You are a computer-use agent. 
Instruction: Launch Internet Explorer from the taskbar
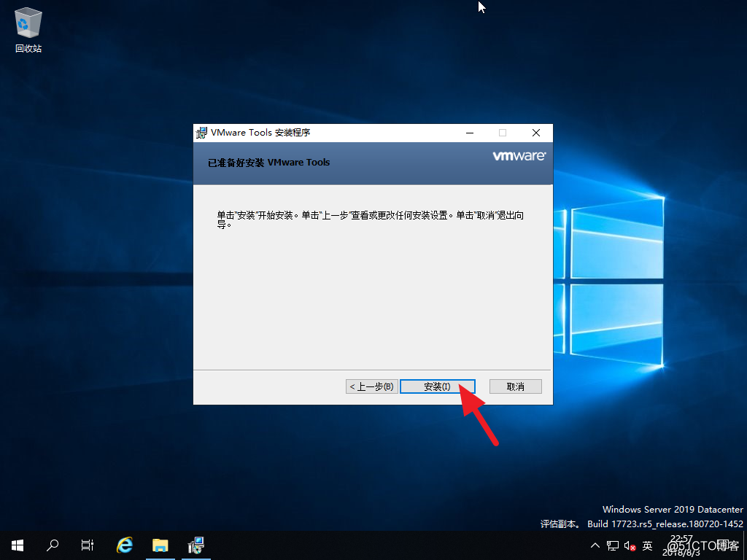pyautogui.click(x=125, y=545)
